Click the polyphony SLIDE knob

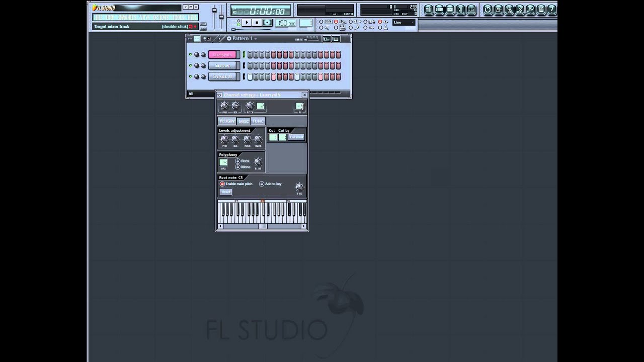point(258,162)
